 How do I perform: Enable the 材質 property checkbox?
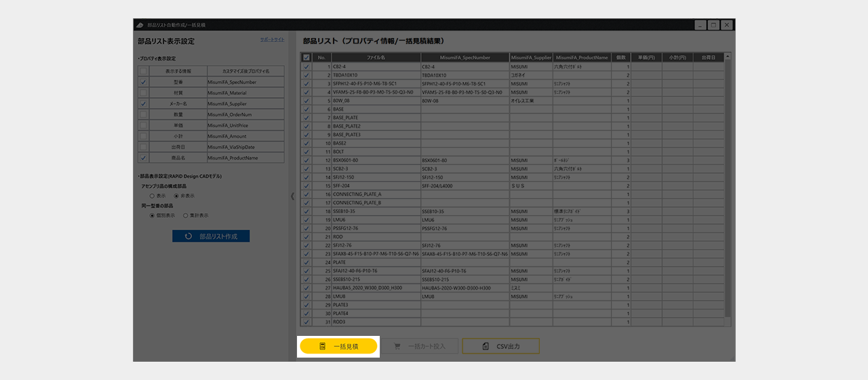tap(143, 93)
